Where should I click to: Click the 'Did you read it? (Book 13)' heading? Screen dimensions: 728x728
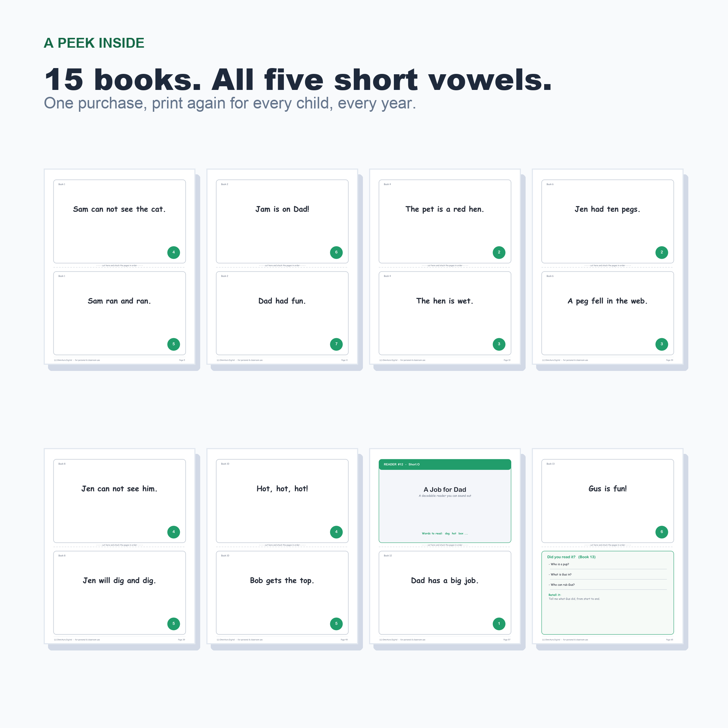(571, 557)
